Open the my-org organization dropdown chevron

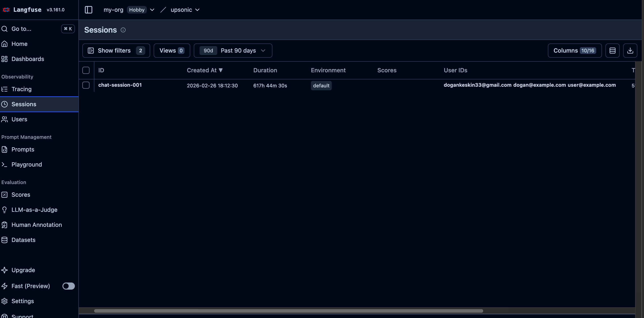point(152,10)
